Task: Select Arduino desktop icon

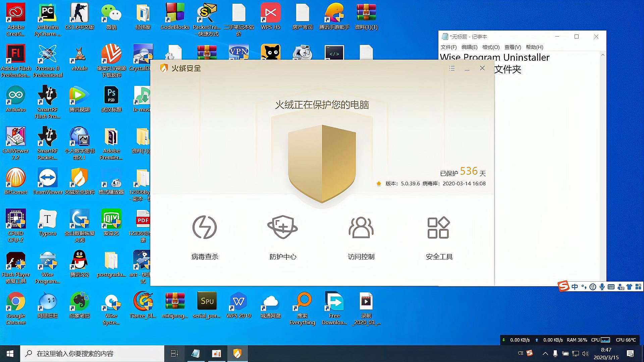Action: 16,99
